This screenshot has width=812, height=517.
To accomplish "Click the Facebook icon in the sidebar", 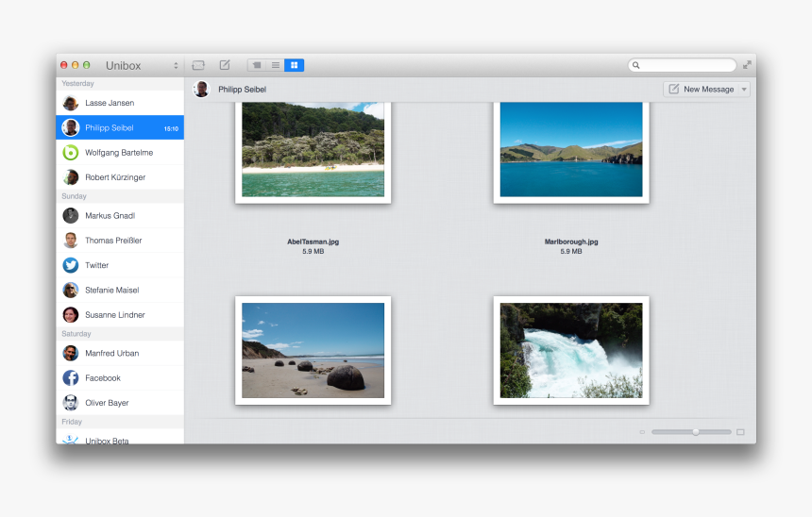I will coord(71,377).
